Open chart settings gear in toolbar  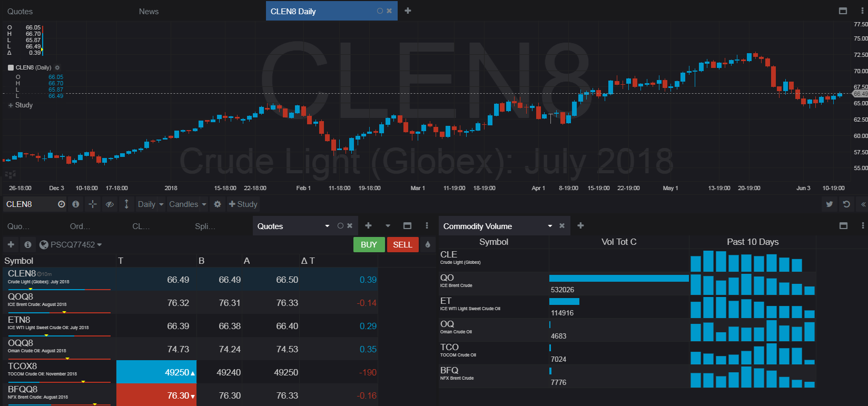[218, 204]
